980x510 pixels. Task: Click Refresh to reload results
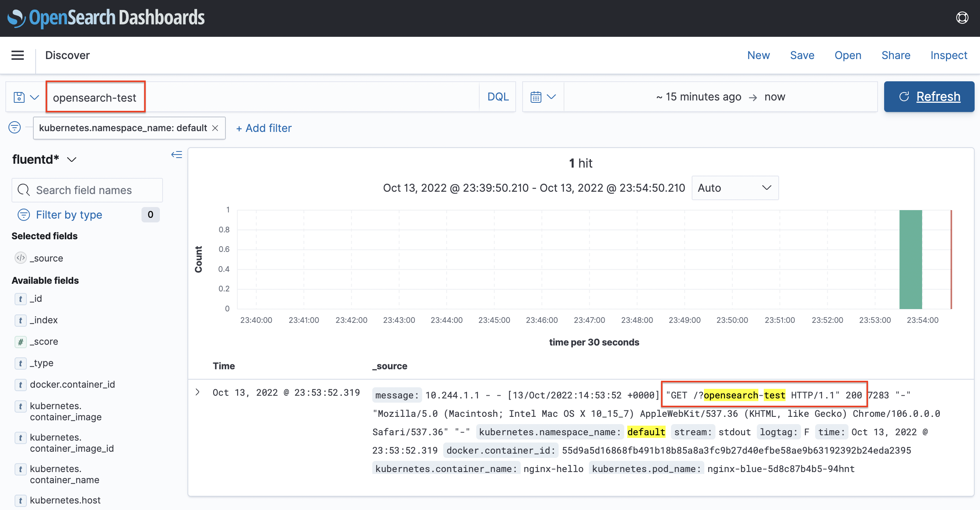[x=929, y=97]
